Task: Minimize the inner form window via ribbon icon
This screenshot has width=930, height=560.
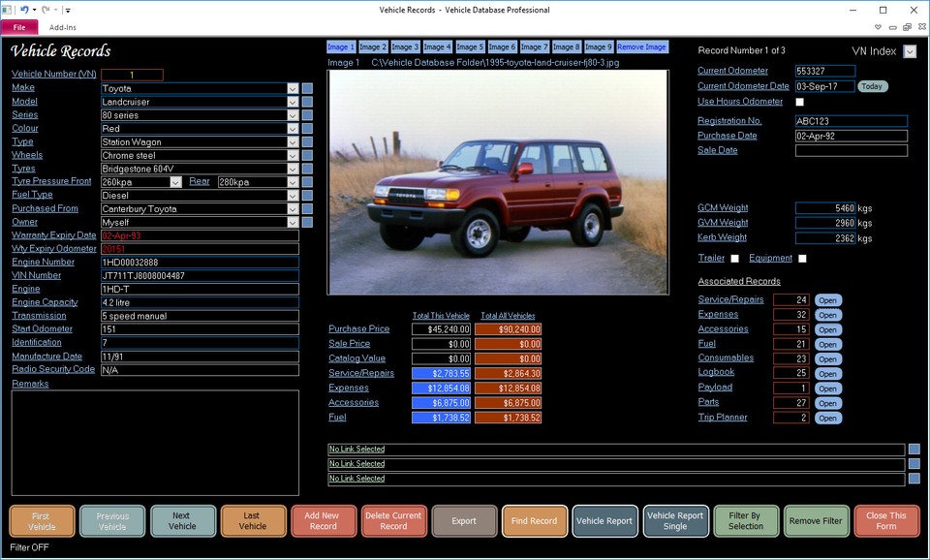Action: [x=892, y=27]
